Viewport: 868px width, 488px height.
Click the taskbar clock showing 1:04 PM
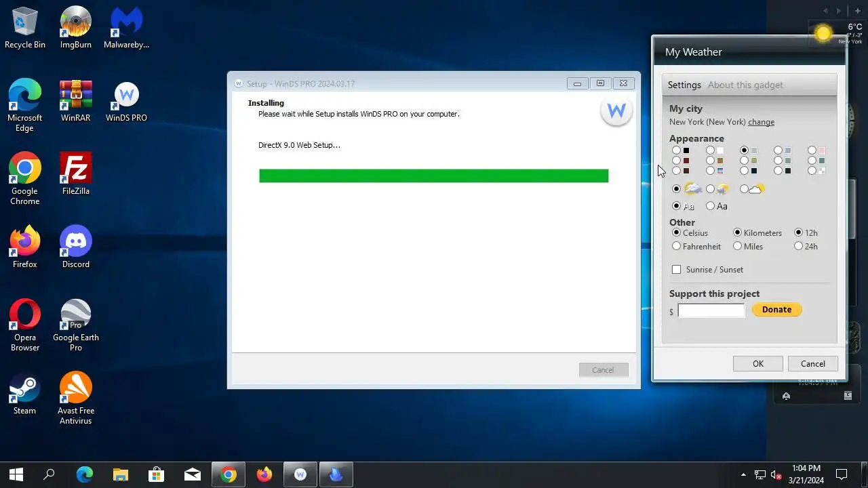806,474
